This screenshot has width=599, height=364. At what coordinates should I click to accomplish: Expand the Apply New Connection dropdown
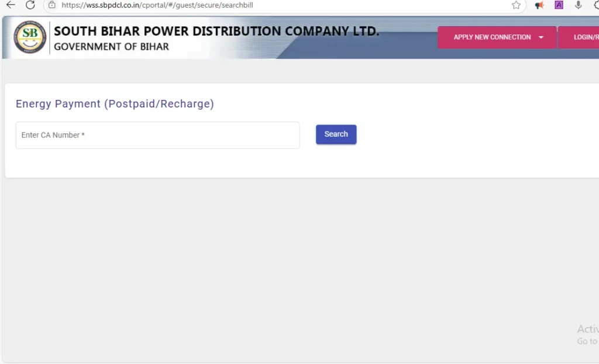[x=497, y=37]
